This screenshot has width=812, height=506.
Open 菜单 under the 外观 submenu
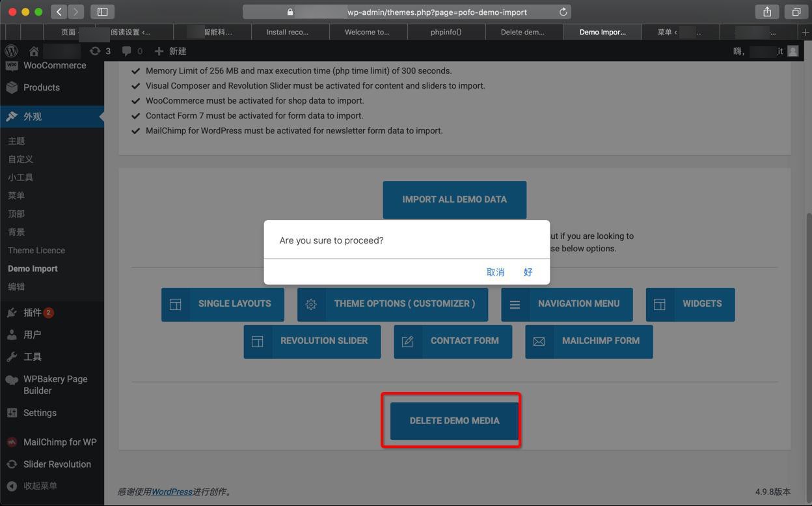point(16,195)
